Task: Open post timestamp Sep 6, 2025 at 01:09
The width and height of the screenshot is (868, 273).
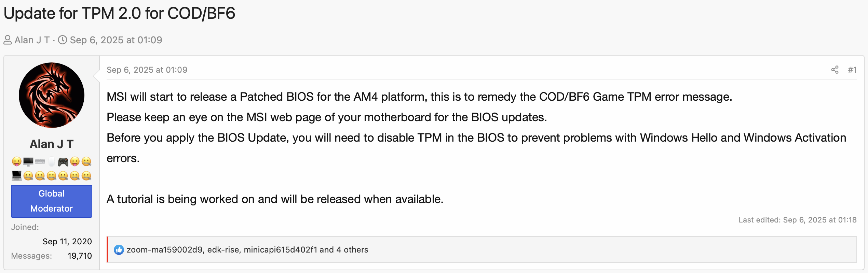Action: coord(147,70)
